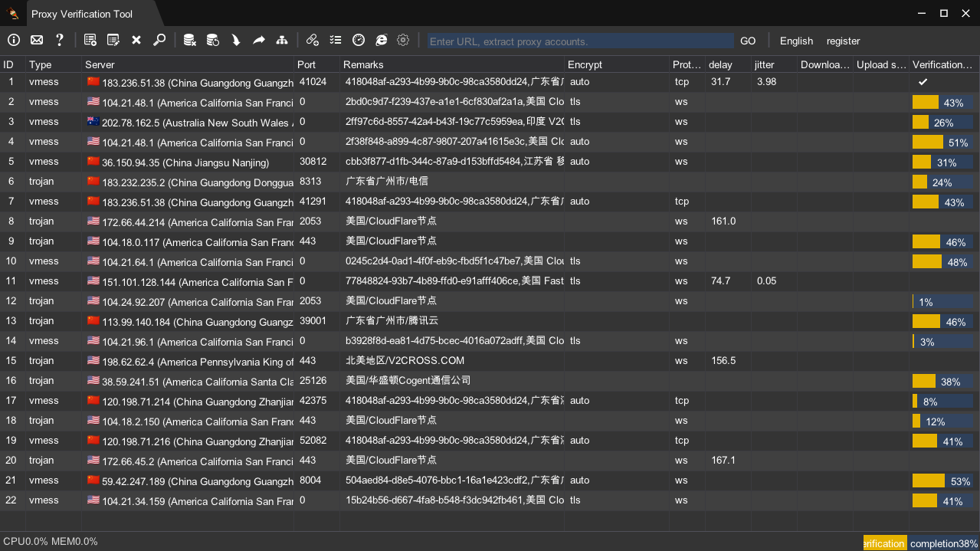The height and width of the screenshot is (551, 980).
Task: Sort by the delay column header
Action: click(x=729, y=64)
